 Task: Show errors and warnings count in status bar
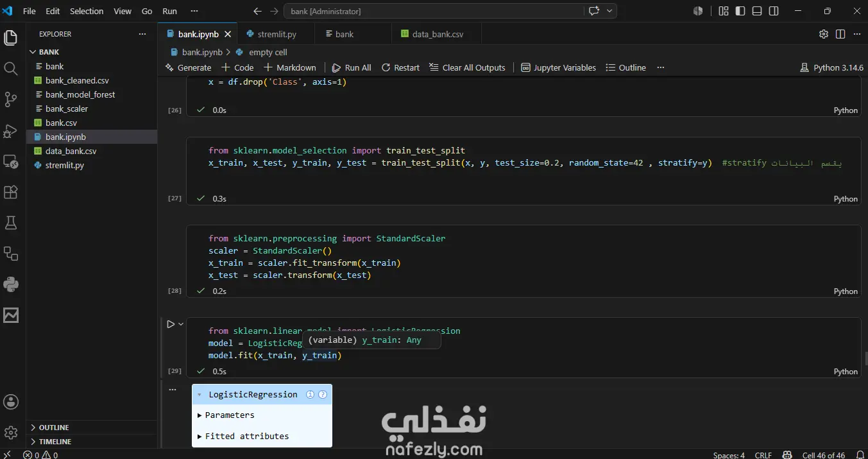40,455
